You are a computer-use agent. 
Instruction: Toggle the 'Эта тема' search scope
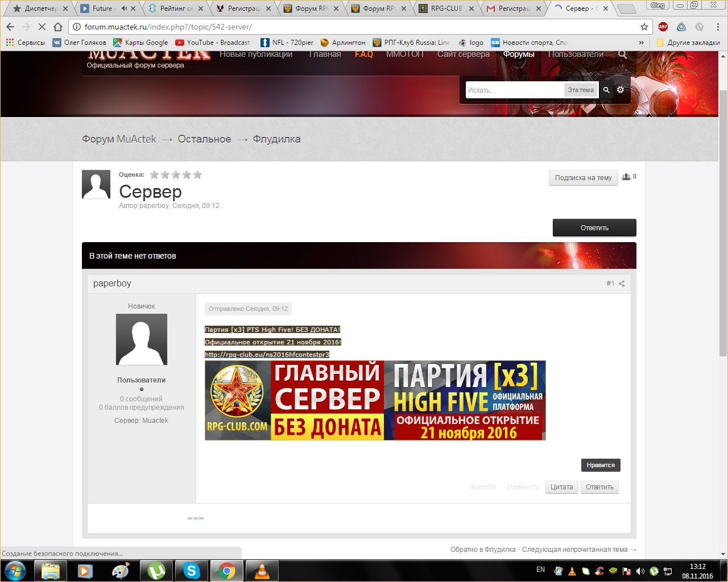coord(580,90)
